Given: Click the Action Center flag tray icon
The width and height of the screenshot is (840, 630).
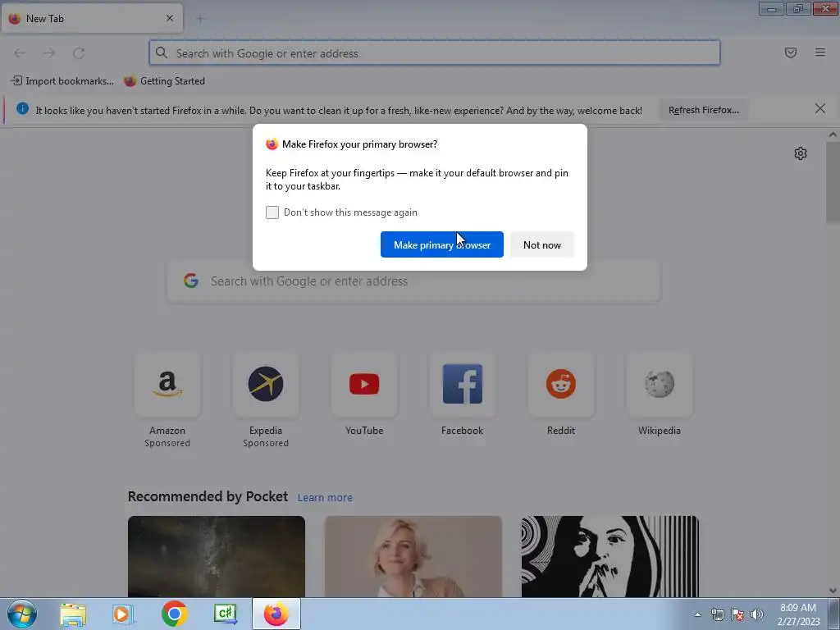Looking at the screenshot, I should [737, 614].
